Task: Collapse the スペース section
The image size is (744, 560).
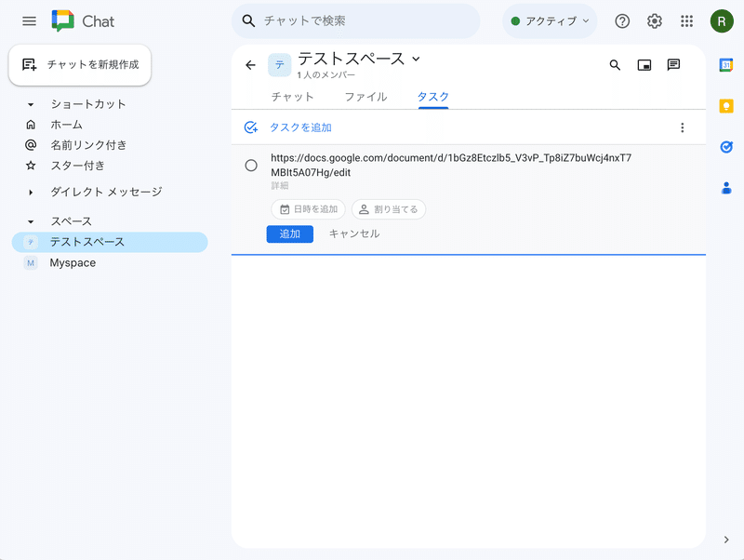Action: (x=31, y=221)
